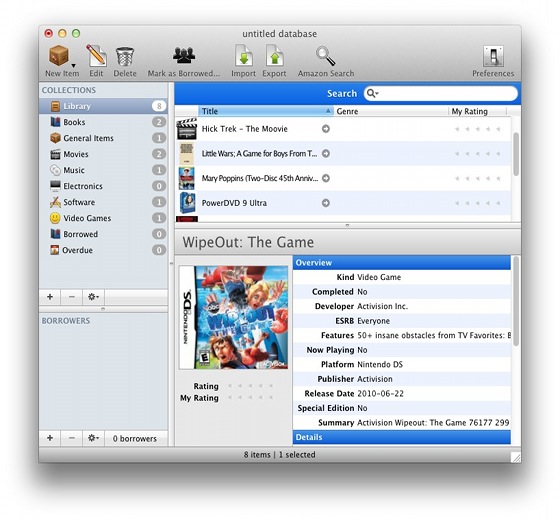Add a borrower with plus button
This screenshot has height=520, width=560.
pos(50,438)
